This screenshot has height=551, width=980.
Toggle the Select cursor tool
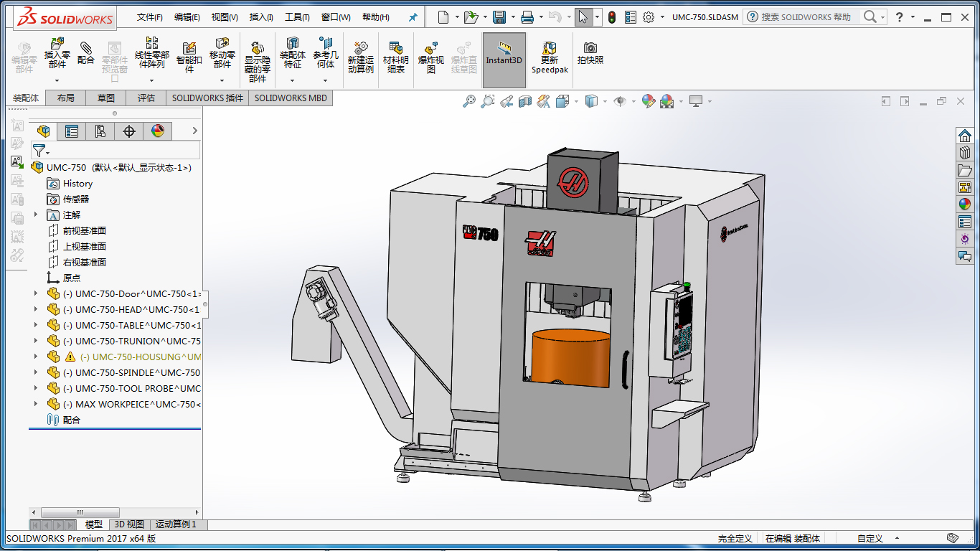[x=583, y=17]
